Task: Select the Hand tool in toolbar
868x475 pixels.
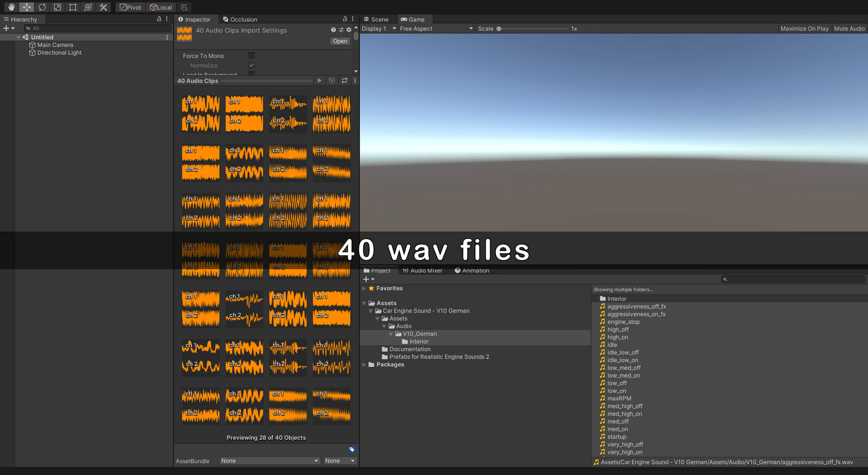Action: 11,7
